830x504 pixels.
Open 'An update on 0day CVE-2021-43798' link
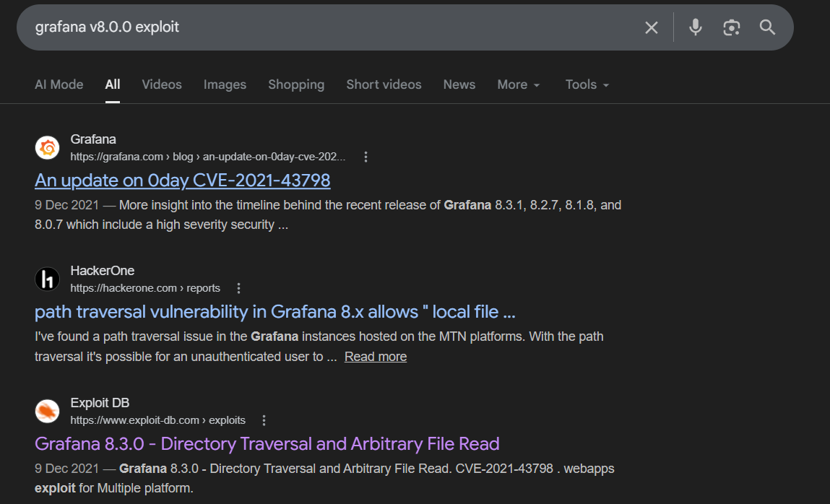click(183, 181)
